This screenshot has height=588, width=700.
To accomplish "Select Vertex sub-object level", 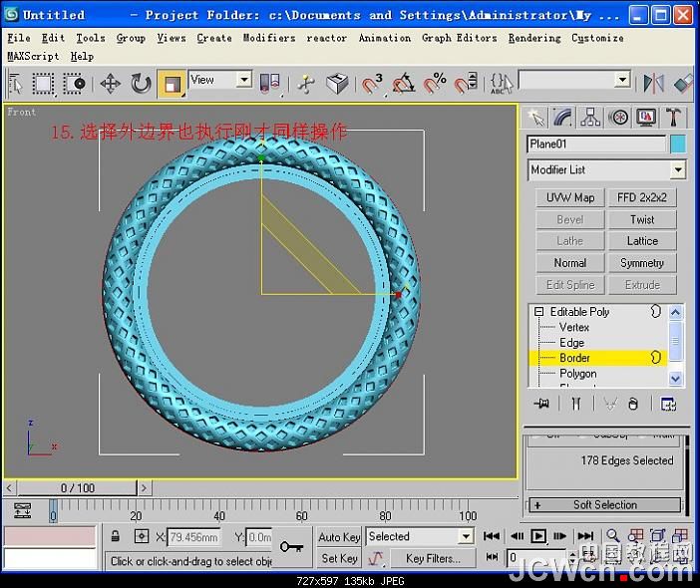I will pyautogui.click(x=574, y=327).
